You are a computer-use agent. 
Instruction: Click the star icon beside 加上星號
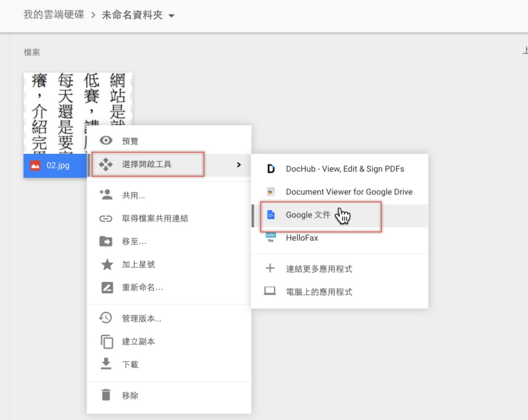pyautogui.click(x=107, y=264)
